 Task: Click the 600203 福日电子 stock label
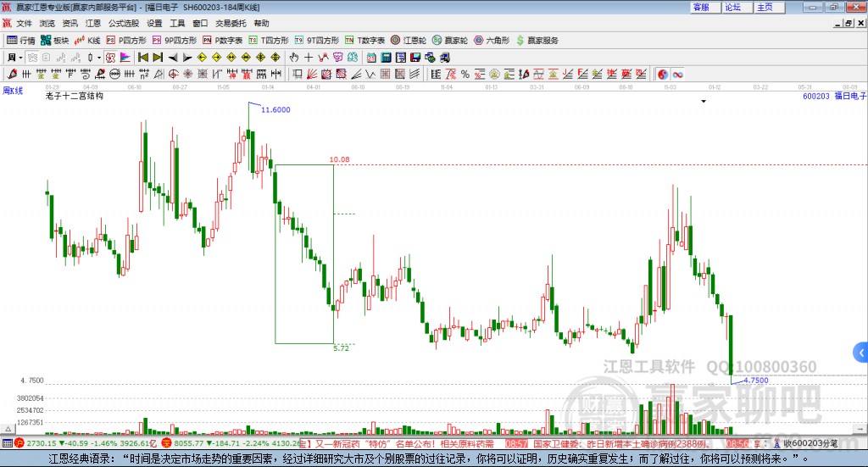click(x=834, y=96)
